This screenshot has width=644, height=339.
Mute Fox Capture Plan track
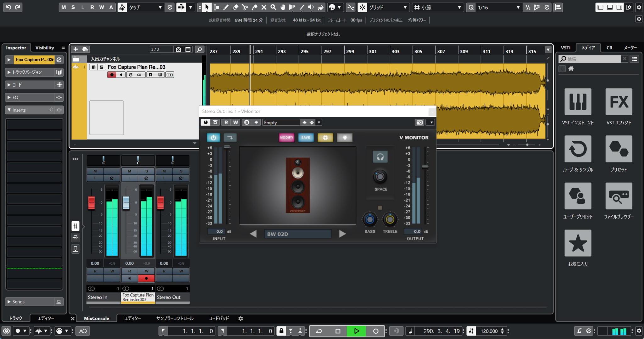94,67
